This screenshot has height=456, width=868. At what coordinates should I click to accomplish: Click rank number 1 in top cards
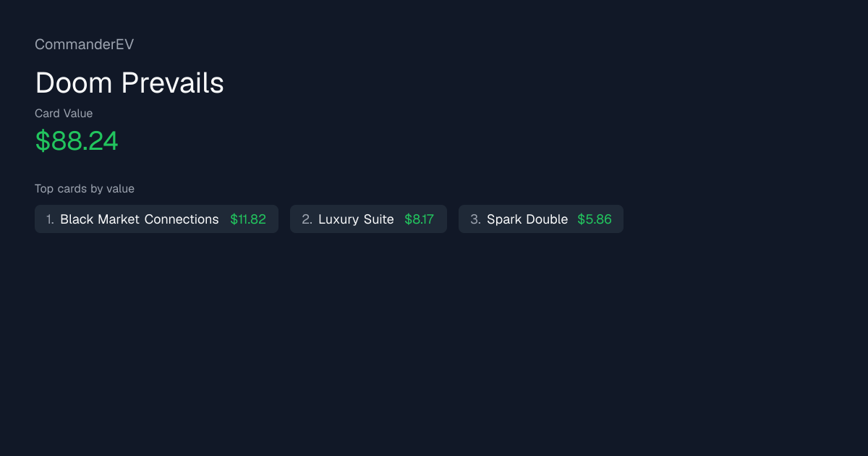pyautogui.click(x=50, y=219)
